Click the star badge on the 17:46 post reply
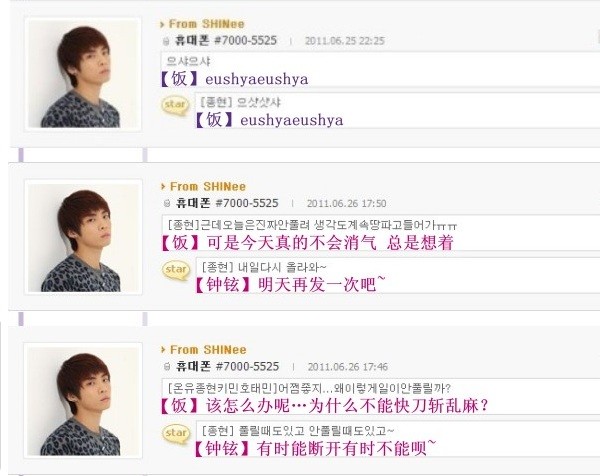Viewport: 600px width, 476px height. 176,434
